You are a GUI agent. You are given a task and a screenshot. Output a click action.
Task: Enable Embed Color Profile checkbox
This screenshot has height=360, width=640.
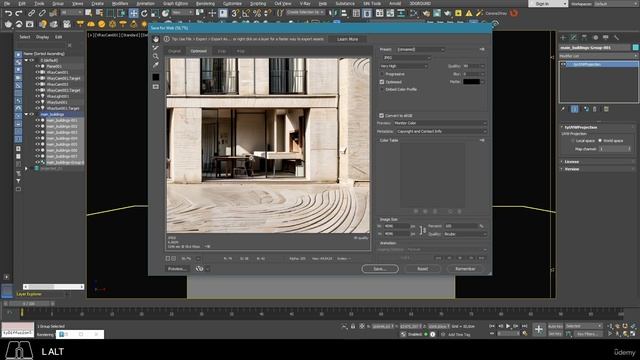382,89
